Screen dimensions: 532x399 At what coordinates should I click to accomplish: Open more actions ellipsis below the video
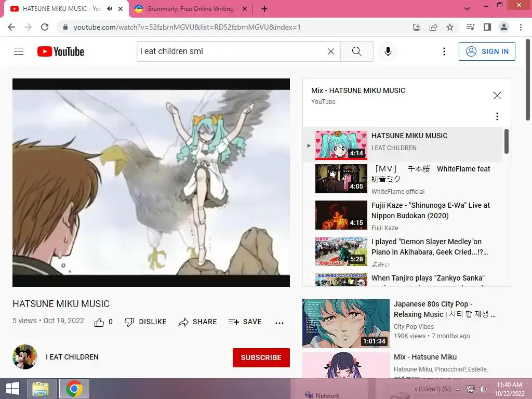click(x=280, y=323)
